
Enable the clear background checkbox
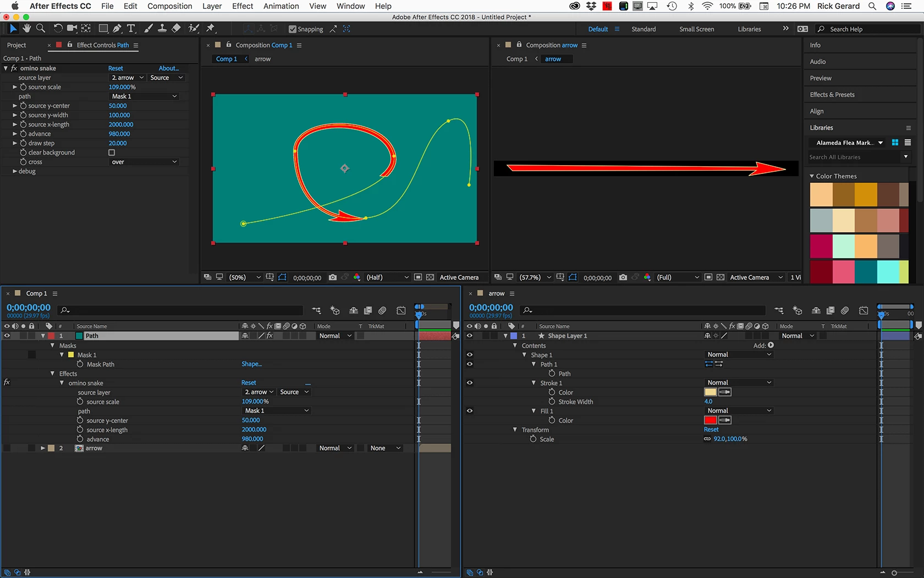coord(112,152)
